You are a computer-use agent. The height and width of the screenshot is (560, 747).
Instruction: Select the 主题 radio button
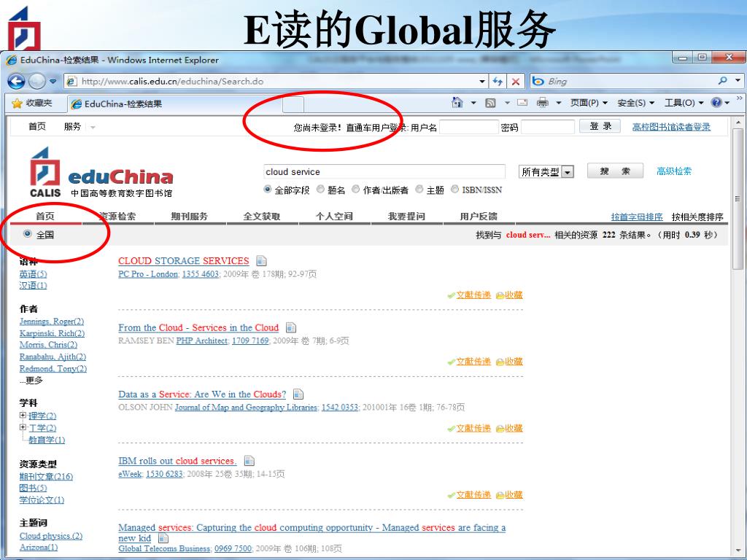coord(419,190)
